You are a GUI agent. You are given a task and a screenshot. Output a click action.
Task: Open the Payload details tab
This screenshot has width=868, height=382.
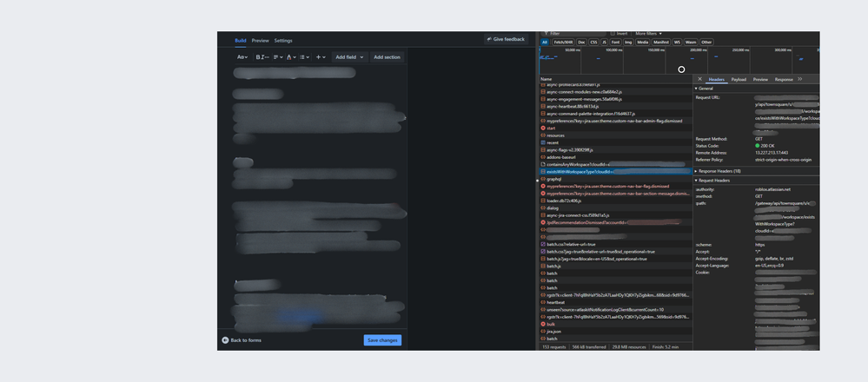739,80
